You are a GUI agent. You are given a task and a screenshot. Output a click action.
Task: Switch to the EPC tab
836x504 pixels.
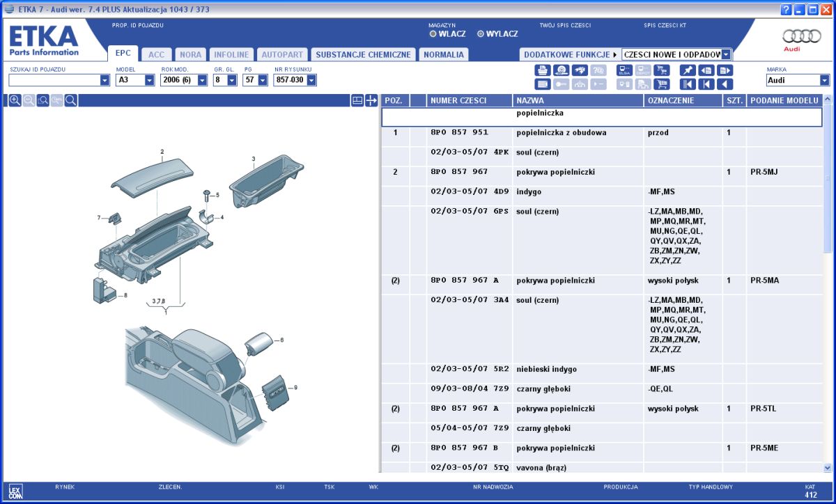(x=123, y=54)
